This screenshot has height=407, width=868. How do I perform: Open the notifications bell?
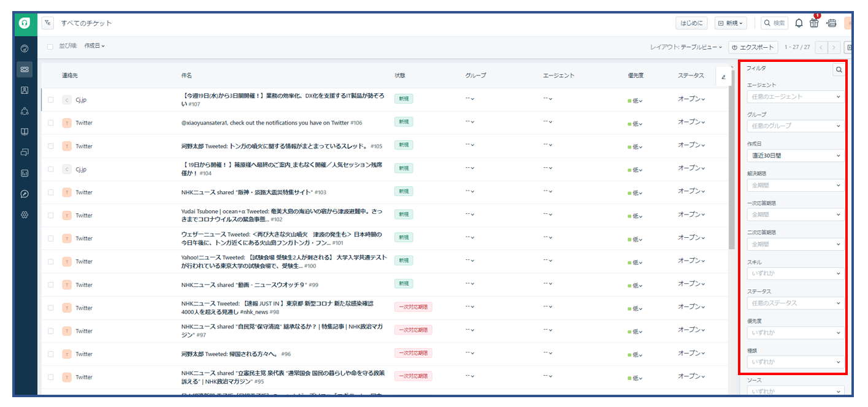pyautogui.click(x=799, y=23)
